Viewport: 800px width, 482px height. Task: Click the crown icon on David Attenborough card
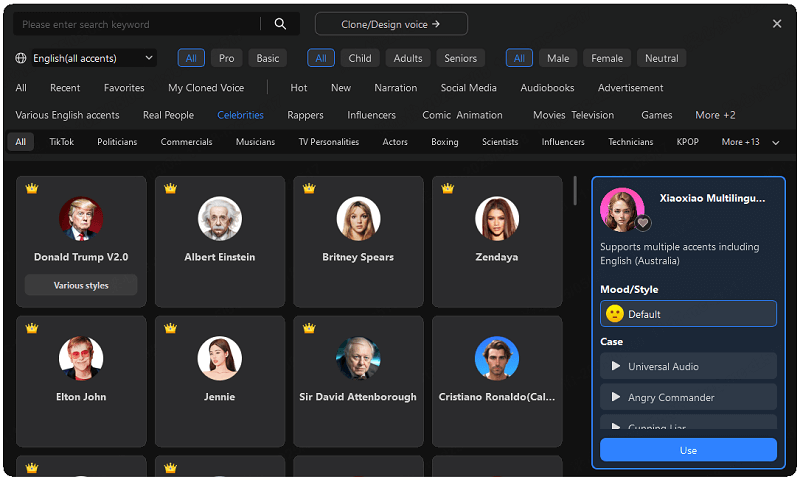[309, 328]
